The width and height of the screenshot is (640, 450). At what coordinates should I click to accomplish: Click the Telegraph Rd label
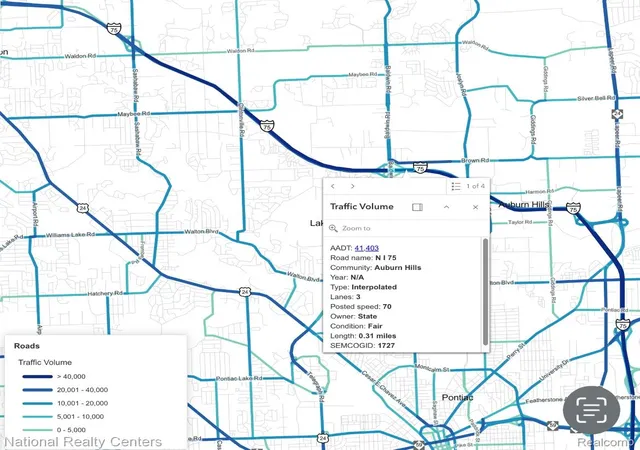(315, 386)
